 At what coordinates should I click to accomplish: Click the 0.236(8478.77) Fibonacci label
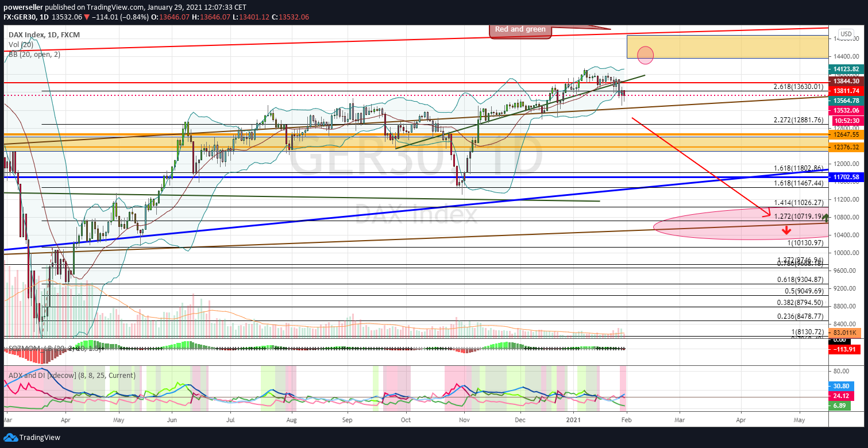(x=800, y=316)
